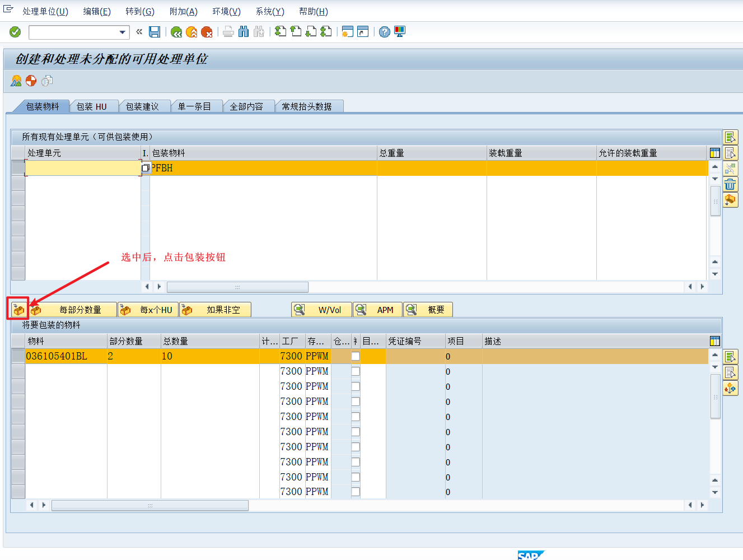The height and width of the screenshot is (560, 743).
Task: Select all rows in the handling units table
Action: click(730, 137)
